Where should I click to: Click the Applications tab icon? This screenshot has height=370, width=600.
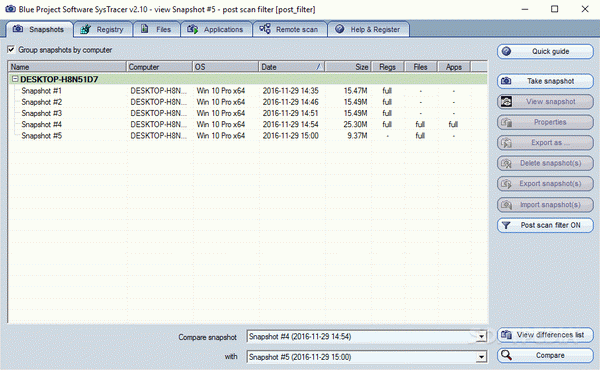(192, 29)
